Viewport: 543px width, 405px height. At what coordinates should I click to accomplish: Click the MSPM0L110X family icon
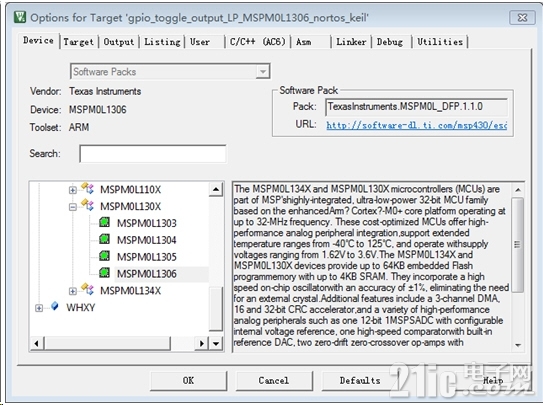tap(87, 188)
